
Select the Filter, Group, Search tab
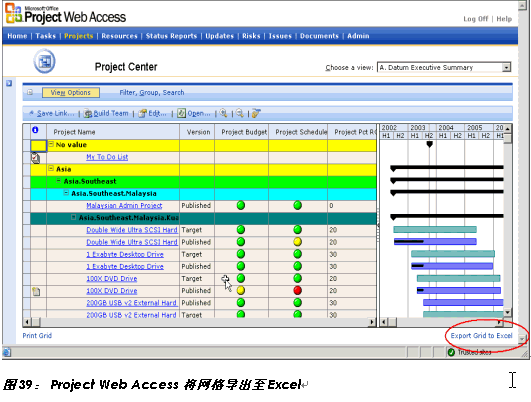(152, 92)
